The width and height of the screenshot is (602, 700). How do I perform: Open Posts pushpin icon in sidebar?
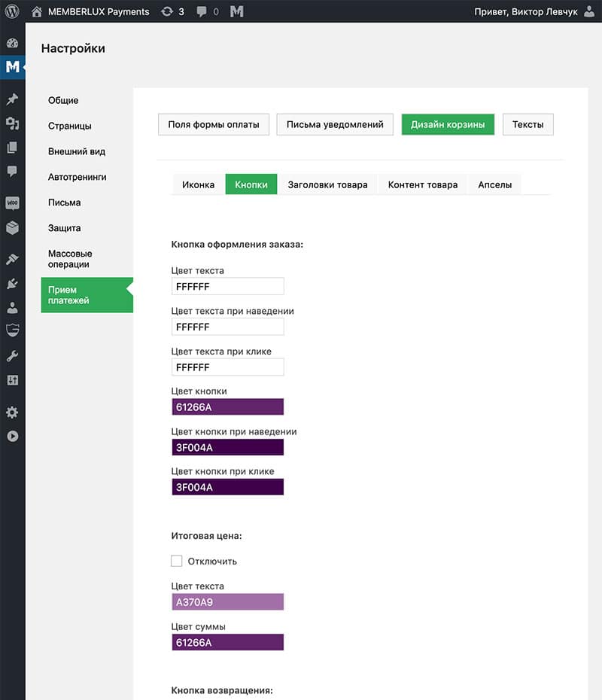12,99
